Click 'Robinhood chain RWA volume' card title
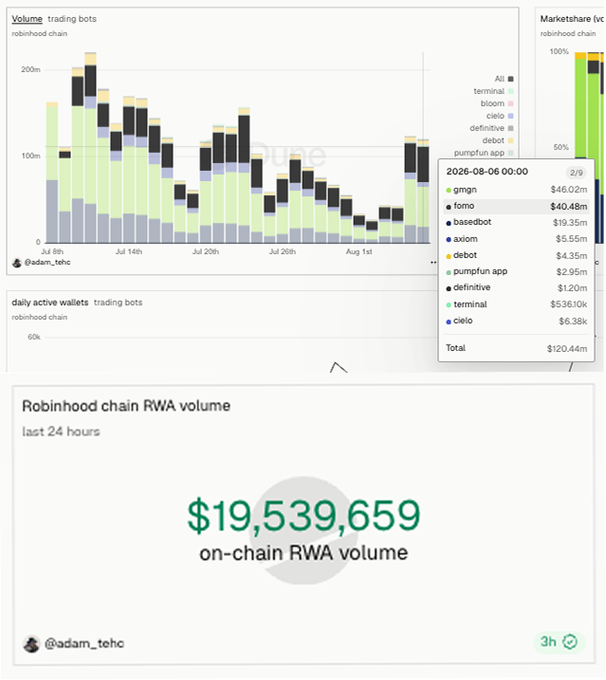The height and width of the screenshot is (680, 606). pos(126,406)
